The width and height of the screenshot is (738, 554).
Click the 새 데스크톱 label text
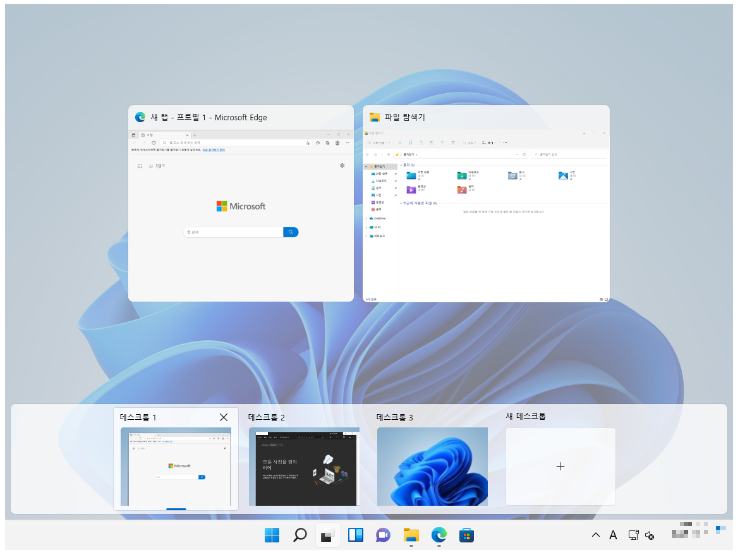pos(525,416)
